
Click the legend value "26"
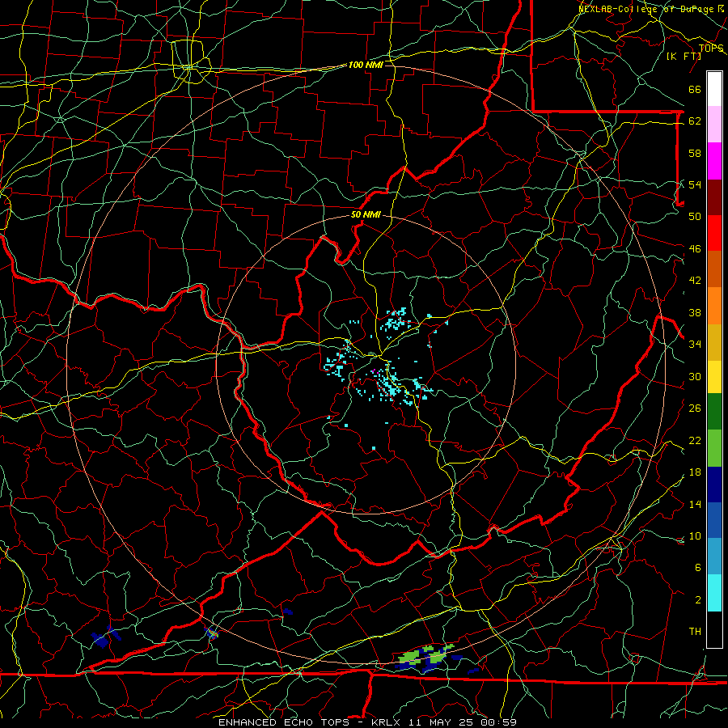pyautogui.click(x=695, y=408)
